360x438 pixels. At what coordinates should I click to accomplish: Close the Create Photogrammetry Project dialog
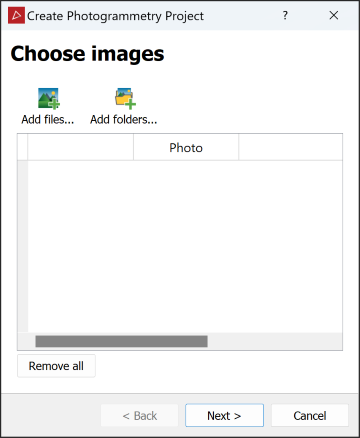[x=334, y=15]
